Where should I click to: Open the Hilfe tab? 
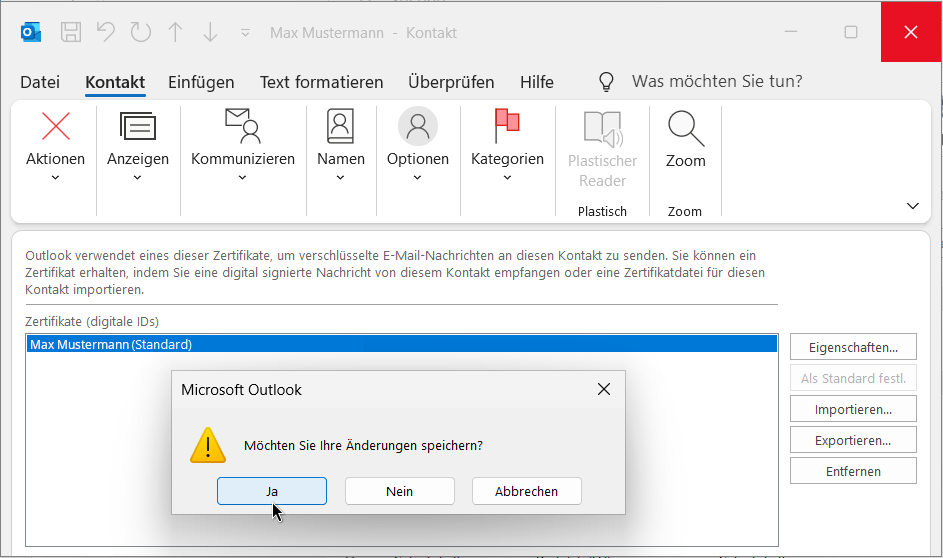click(536, 82)
